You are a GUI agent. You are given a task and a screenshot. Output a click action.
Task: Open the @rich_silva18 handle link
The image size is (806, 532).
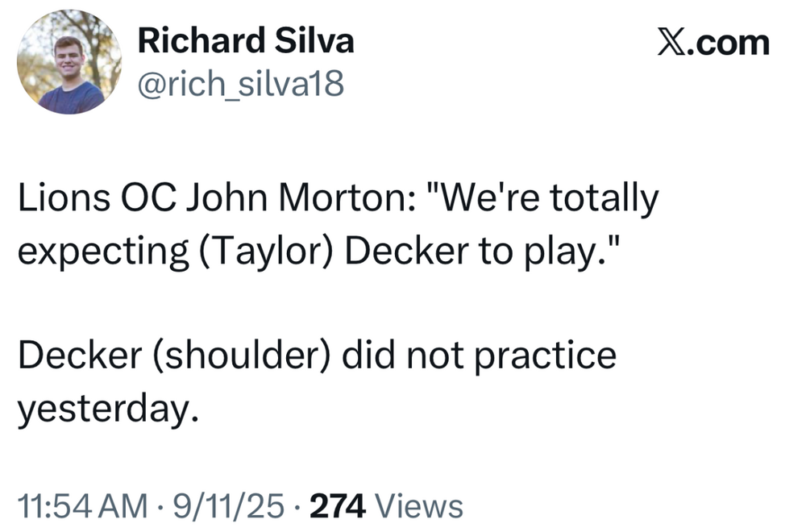point(241,82)
